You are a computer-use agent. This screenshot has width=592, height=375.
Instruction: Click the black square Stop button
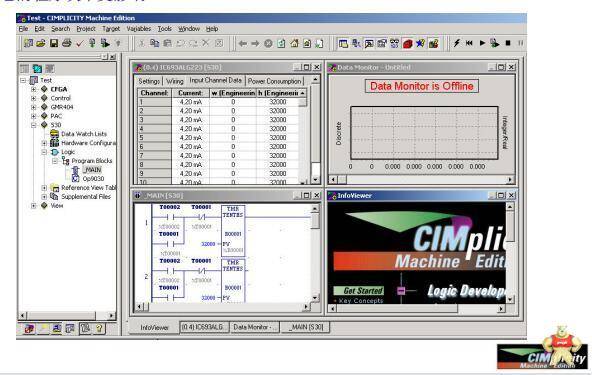(508, 43)
